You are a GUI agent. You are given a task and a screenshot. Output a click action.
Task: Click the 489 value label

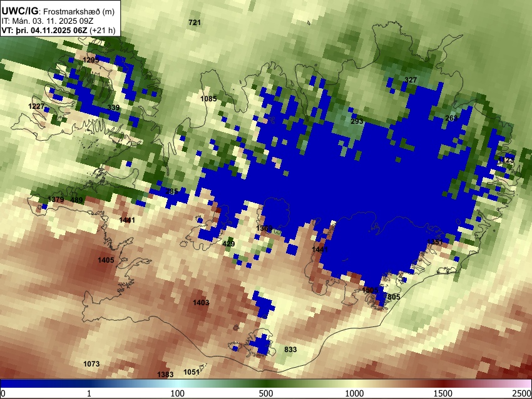tap(76, 200)
